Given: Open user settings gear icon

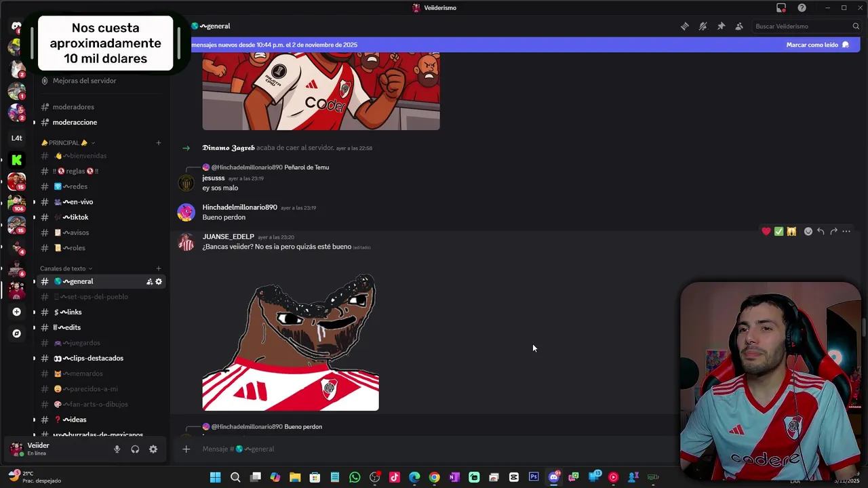Looking at the screenshot, I should click(x=153, y=449).
